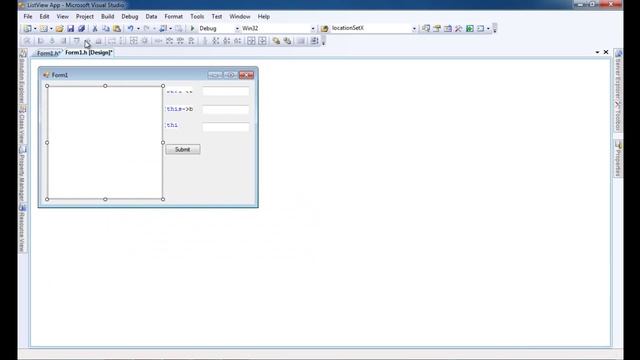Open the active documents list dropdown arrow
This screenshot has width=640, height=360.
pyautogui.click(x=597, y=52)
